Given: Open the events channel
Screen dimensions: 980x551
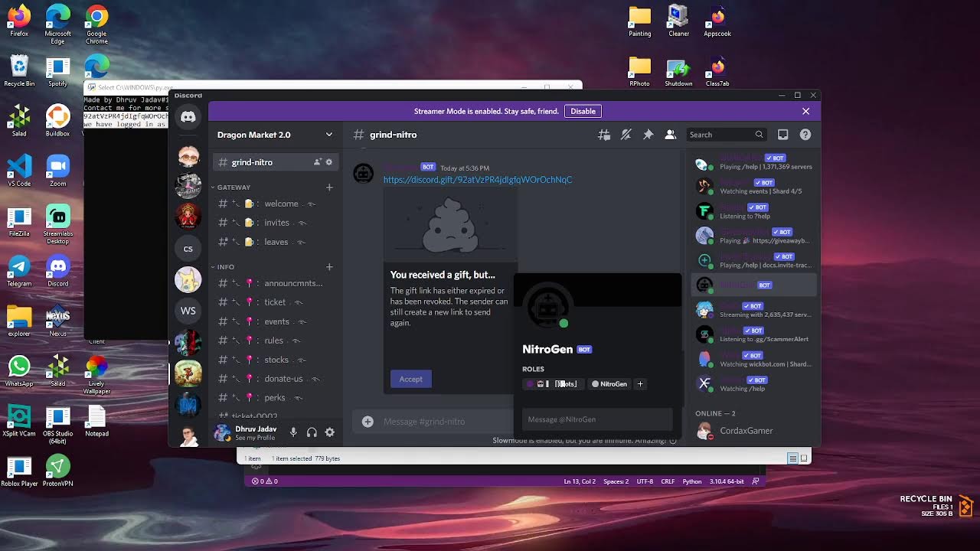Looking at the screenshot, I should coord(274,321).
